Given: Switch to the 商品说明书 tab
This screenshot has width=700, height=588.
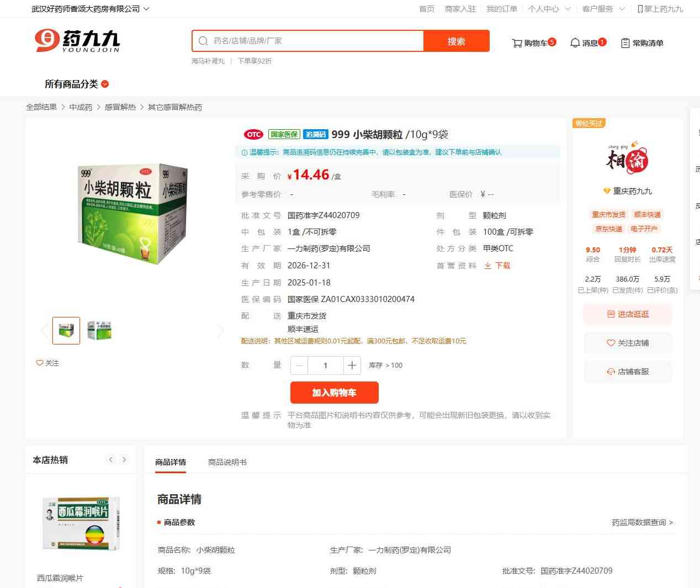Looking at the screenshot, I should point(227,462).
